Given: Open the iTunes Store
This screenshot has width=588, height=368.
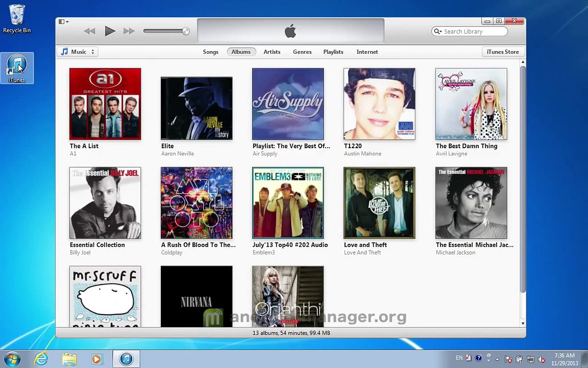Looking at the screenshot, I should tap(503, 52).
